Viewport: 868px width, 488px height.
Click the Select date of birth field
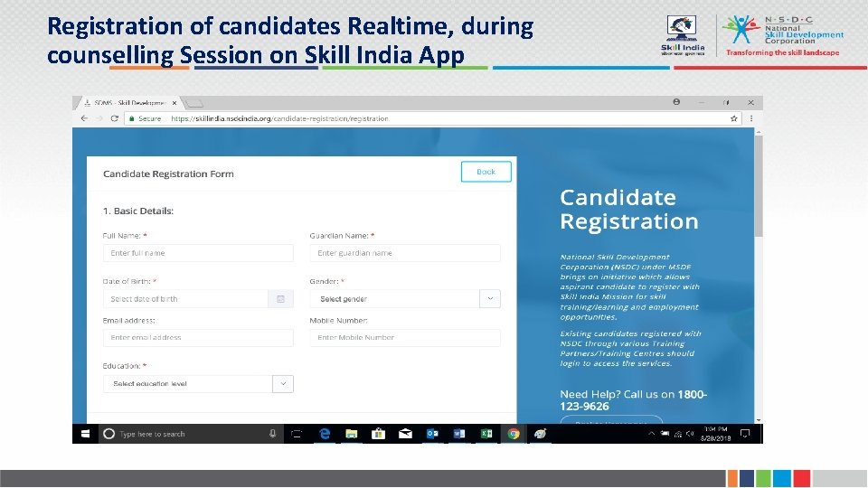185,299
